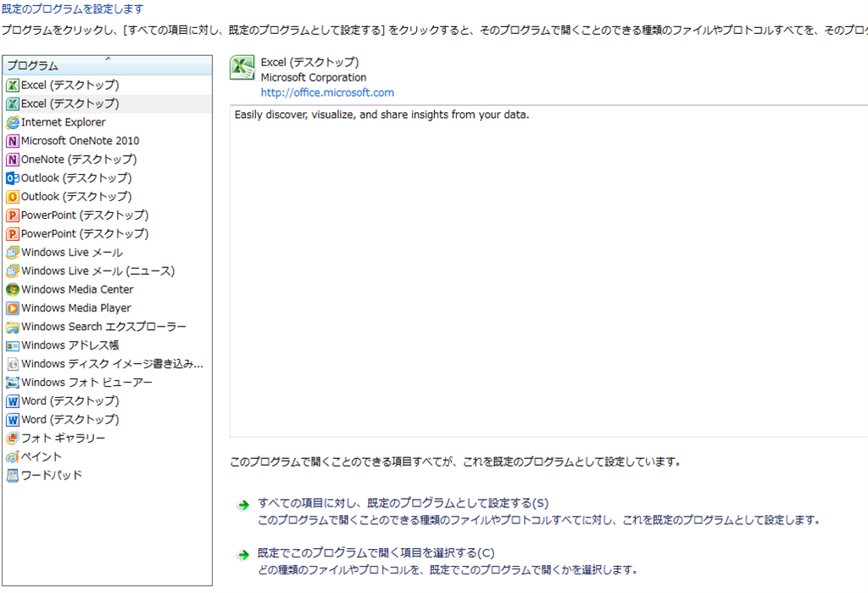Select the orange Outlook (デスクトップ) icon
Image resolution: width=868 pixels, height=593 pixels.
[x=12, y=197]
